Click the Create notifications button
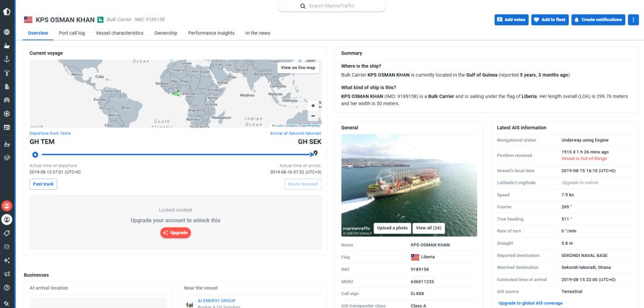This screenshot has width=644, height=308. pyautogui.click(x=598, y=19)
